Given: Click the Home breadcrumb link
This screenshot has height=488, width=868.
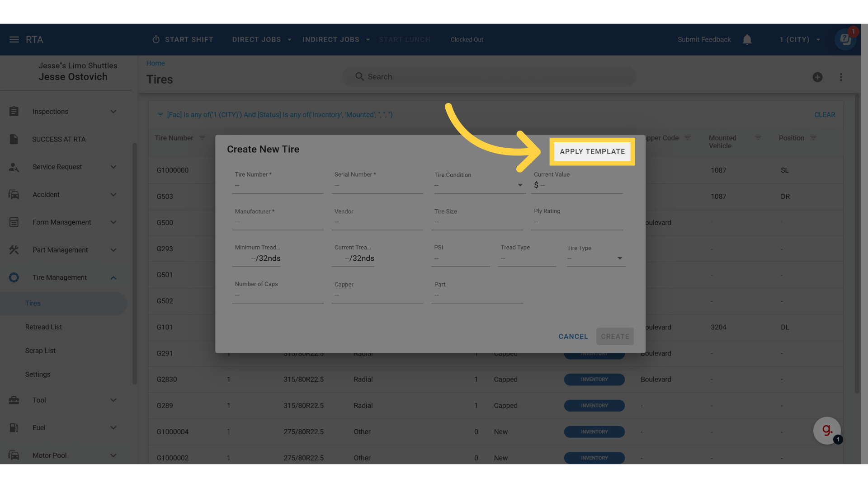Looking at the screenshot, I should tap(156, 63).
